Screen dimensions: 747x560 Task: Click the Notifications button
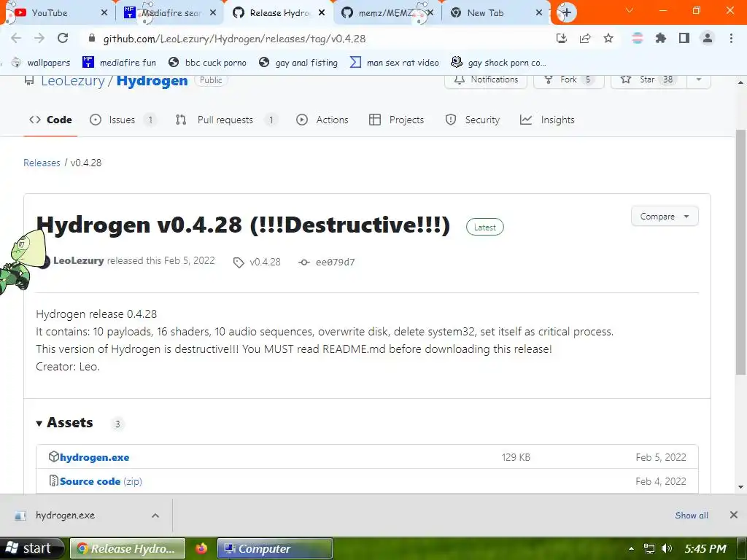pos(486,79)
